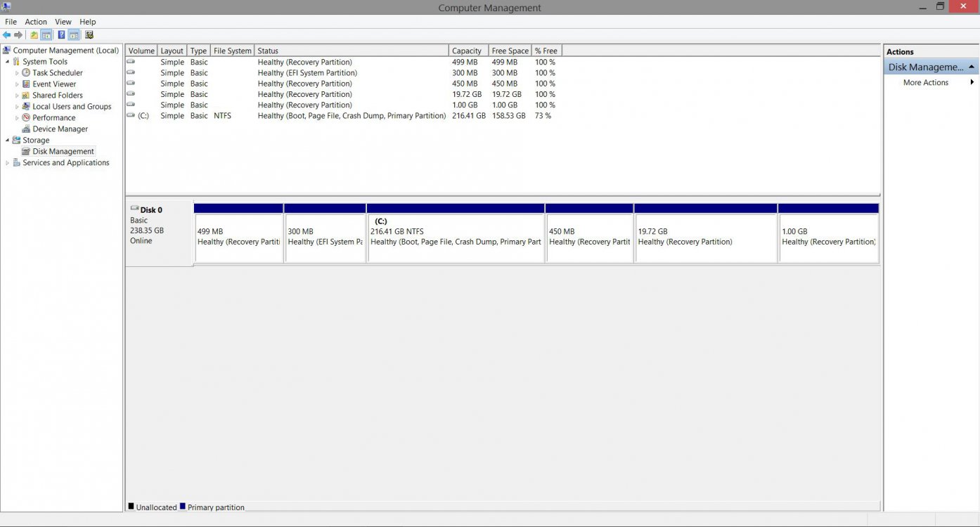Click the Local Users and Groups icon
The height and width of the screenshot is (527, 980).
(x=26, y=107)
